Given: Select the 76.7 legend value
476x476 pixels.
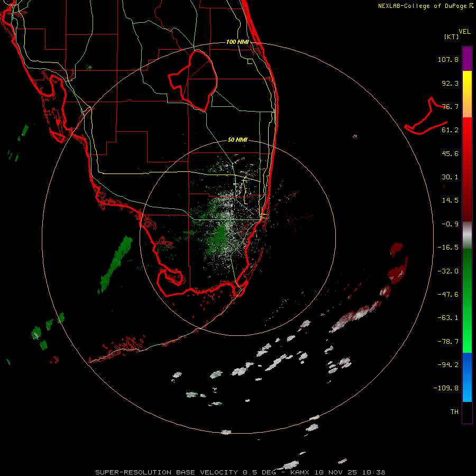Looking at the screenshot, I should (450, 106).
